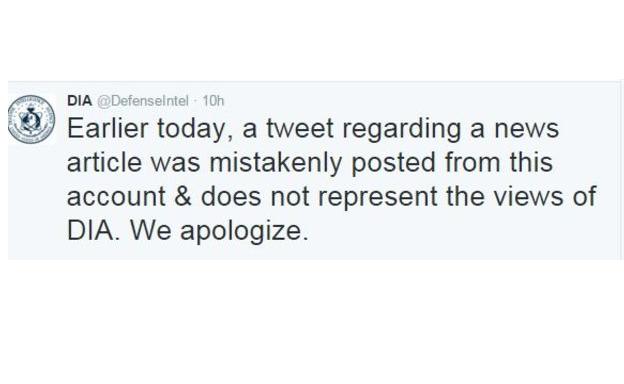
Task: Click the word 'account' in tweet text
Action: click(x=116, y=198)
